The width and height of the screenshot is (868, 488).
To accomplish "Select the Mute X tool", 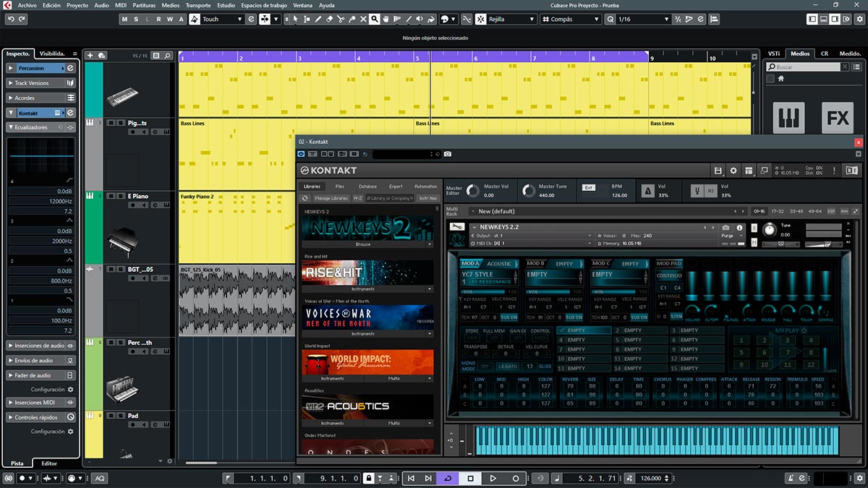I will [x=363, y=19].
